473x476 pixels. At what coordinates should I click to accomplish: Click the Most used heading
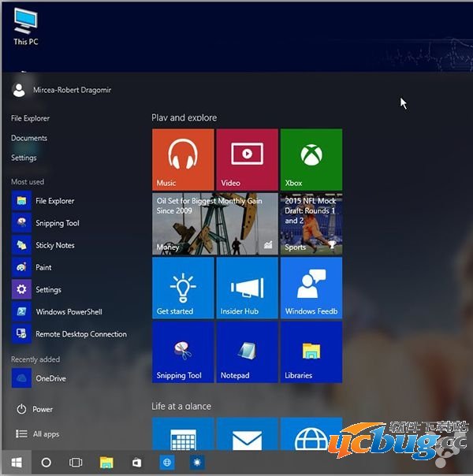click(28, 181)
